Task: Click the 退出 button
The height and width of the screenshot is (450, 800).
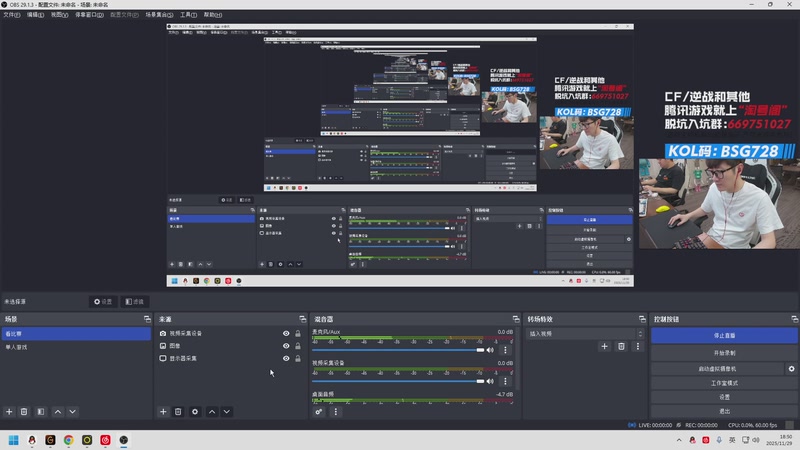Action: pyautogui.click(x=724, y=411)
